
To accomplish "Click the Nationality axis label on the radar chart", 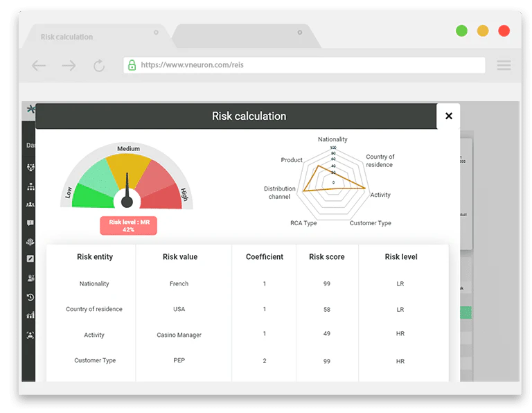I will tap(332, 139).
